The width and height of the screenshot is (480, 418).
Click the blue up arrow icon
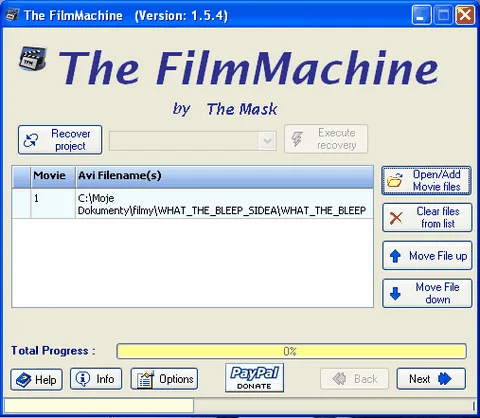[395, 256]
